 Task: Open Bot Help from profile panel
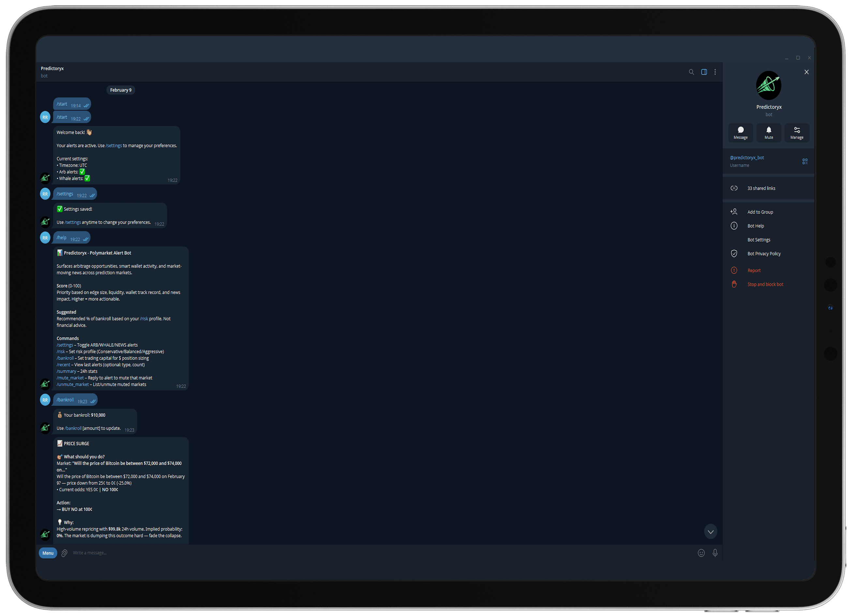[x=755, y=226]
